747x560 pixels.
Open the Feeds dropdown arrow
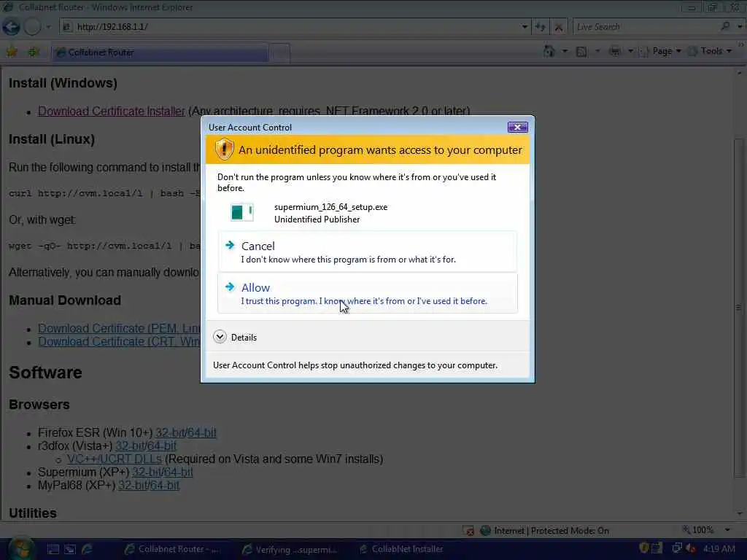[597, 51]
